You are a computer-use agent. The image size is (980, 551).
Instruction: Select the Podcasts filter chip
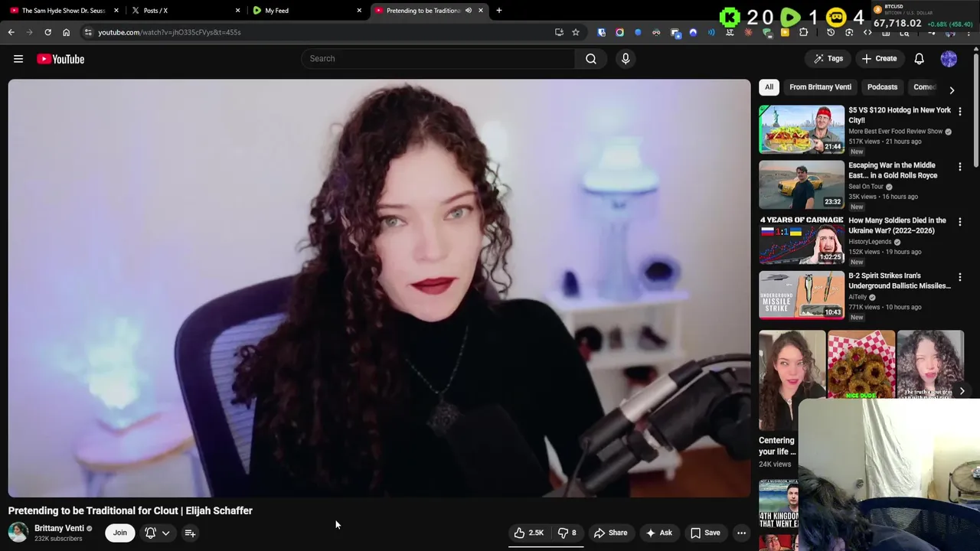882,87
